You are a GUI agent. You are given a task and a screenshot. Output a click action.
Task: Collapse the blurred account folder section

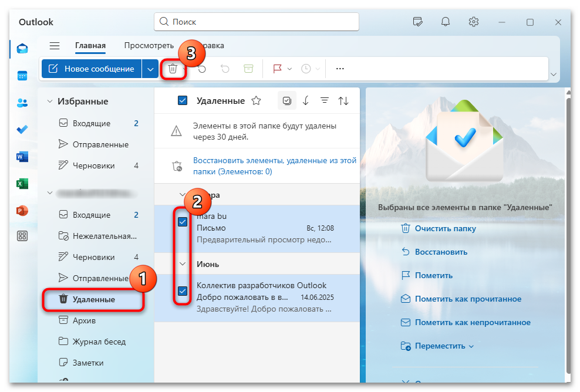[x=49, y=193]
